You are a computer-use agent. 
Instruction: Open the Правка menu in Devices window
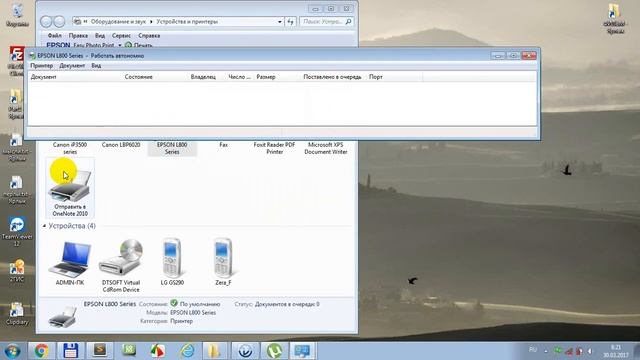78,36
